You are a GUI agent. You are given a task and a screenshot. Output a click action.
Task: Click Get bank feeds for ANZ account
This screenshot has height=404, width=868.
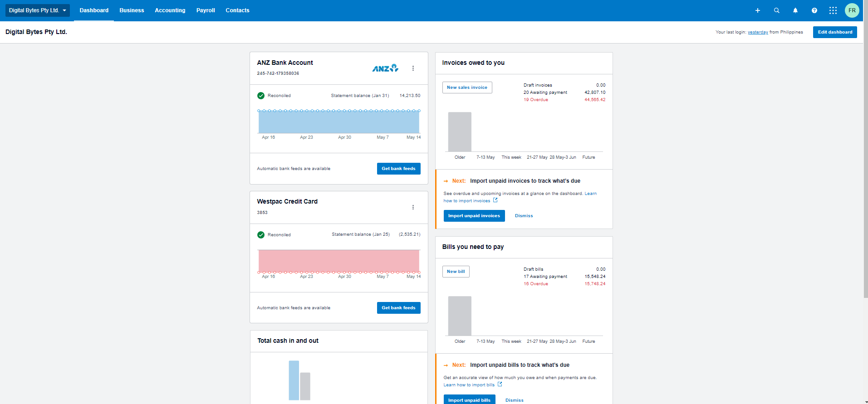398,169
